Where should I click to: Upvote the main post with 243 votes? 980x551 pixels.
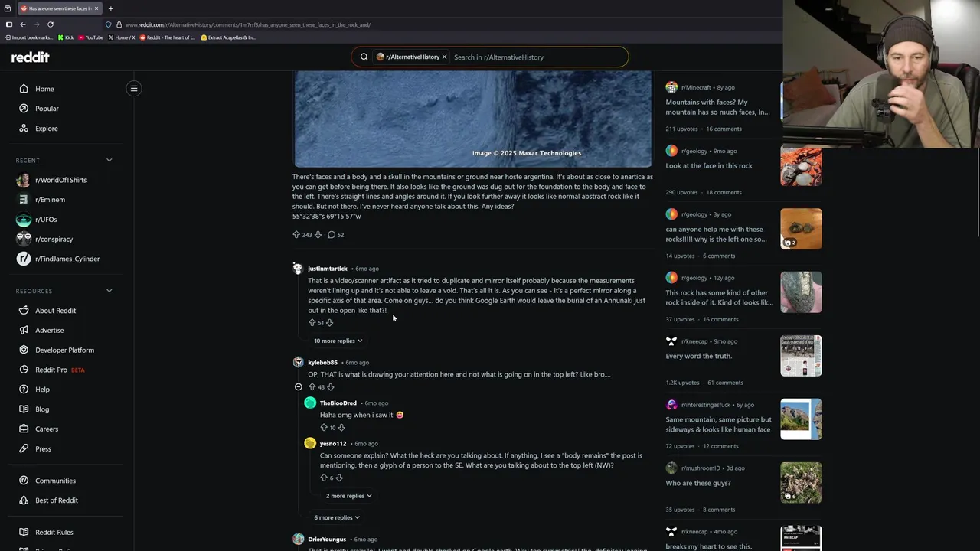coord(296,235)
